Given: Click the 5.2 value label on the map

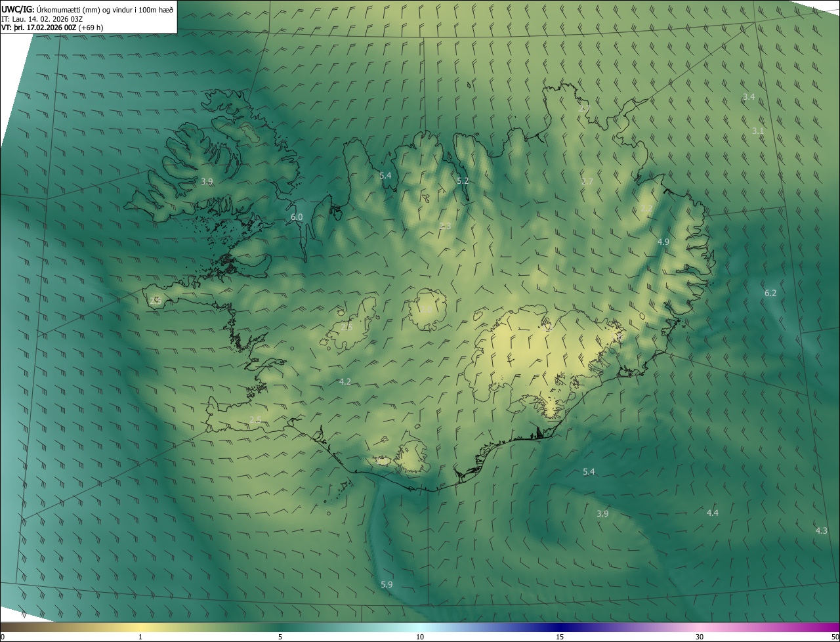Looking at the screenshot, I should [x=463, y=181].
